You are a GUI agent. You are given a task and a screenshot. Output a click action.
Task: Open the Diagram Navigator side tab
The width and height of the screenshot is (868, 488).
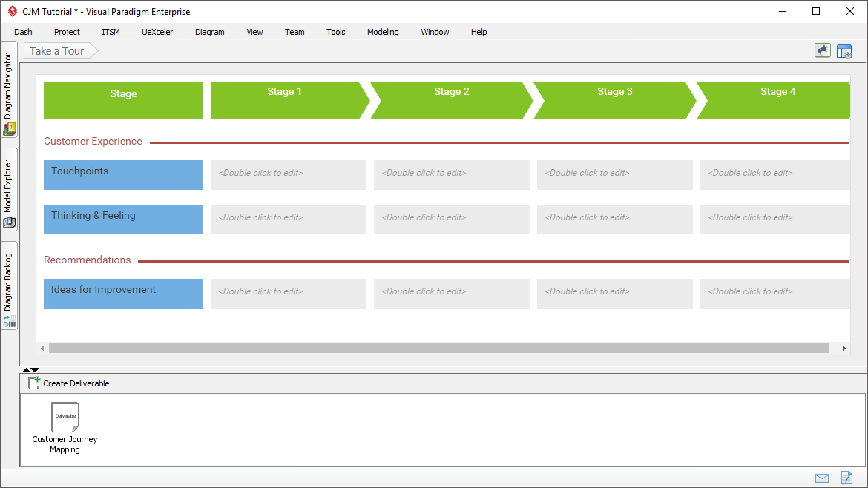coord(9,90)
